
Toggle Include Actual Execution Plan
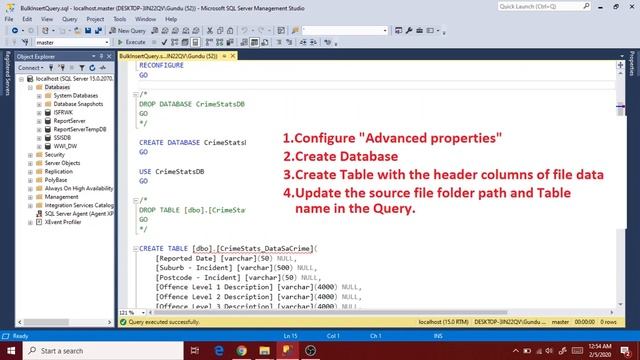pyautogui.click(x=209, y=42)
